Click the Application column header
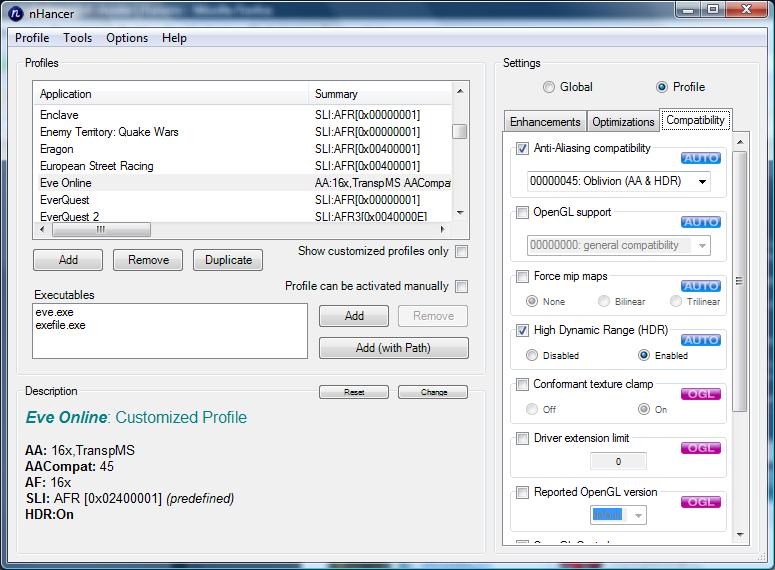 pyautogui.click(x=171, y=94)
